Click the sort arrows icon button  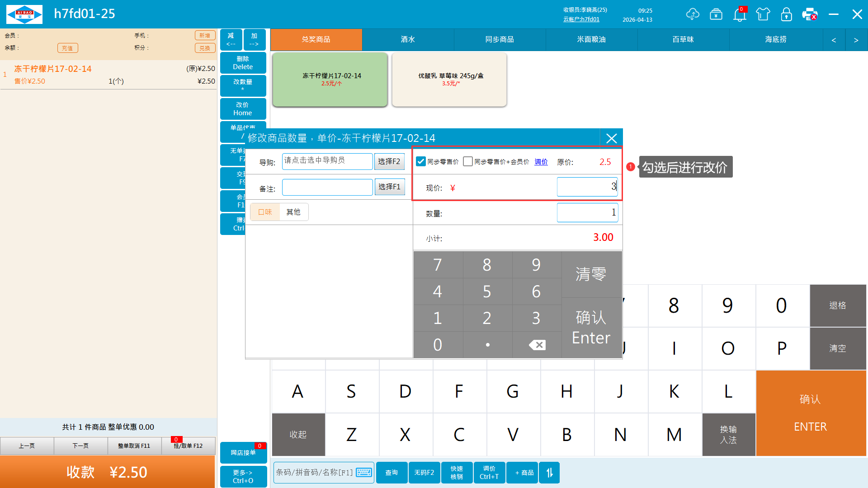pos(549,473)
